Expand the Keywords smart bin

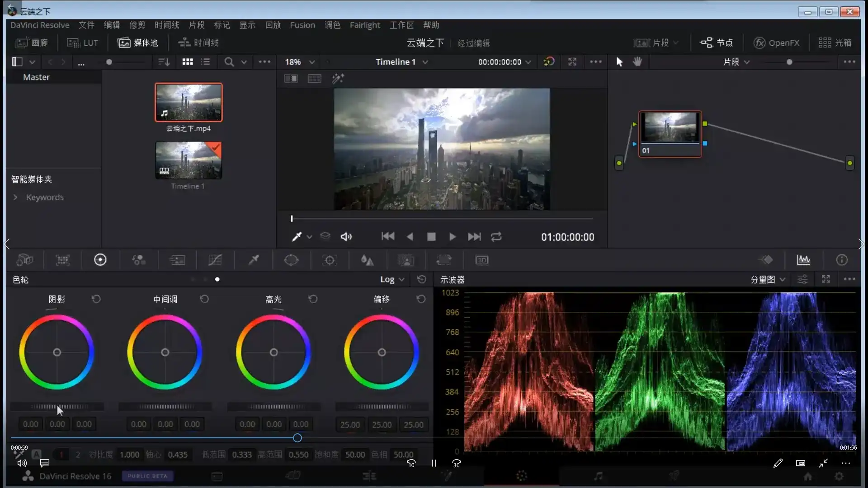tap(15, 197)
